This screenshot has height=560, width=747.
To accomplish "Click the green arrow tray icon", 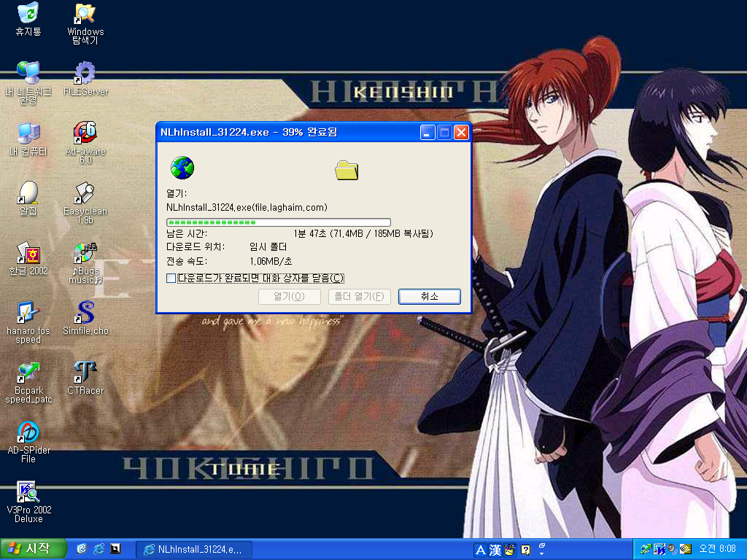I will 646,549.
